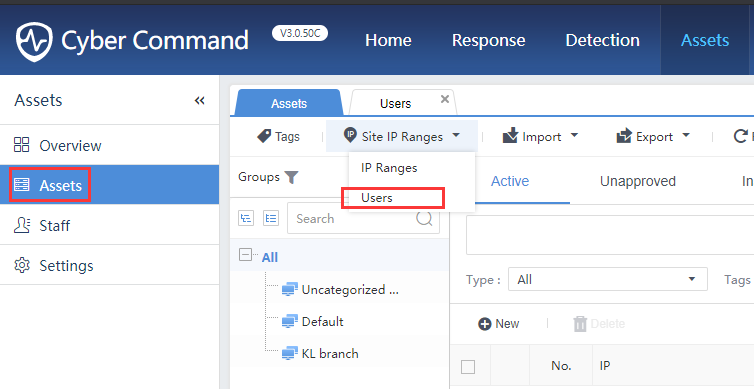Open Settings in the left sidebar
The width and height of the screenshot is (754, 389).
[x=109, y=265]
